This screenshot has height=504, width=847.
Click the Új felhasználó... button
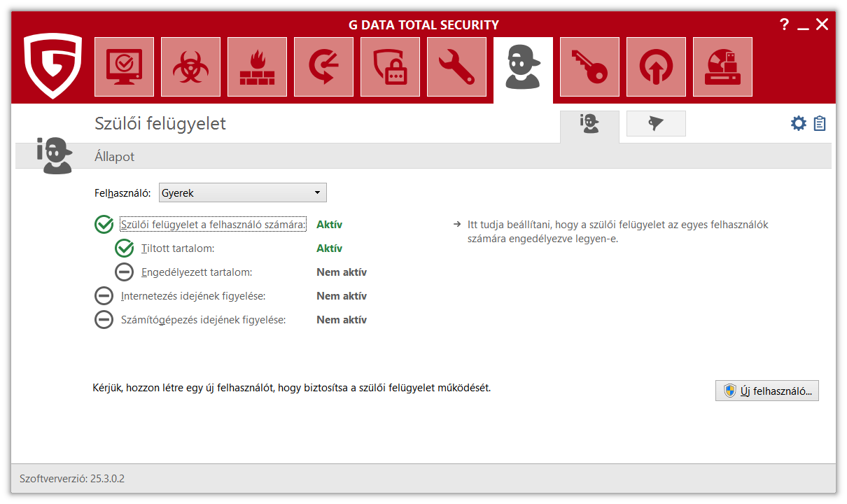767,391
